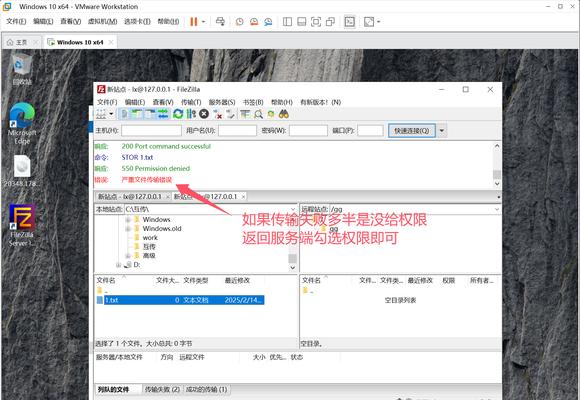Open directory listing filters dialog
Screen dimensions: 580x400
pyautogui.click(x=245, y=114)
